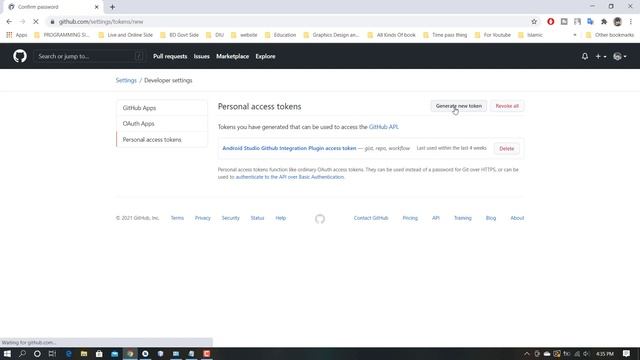Click the browser address bar URL
Viewport: 640px width, 360px height.
click(101, 22)
